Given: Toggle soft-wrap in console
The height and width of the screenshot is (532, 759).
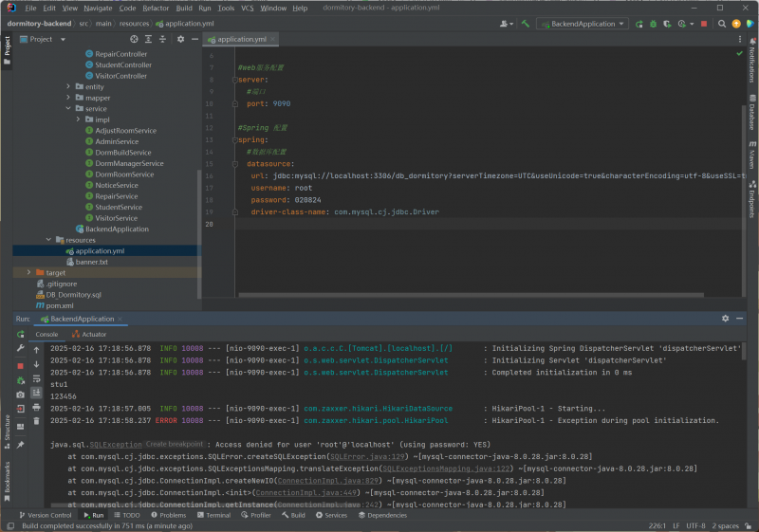Looking at the screenshot, I should click(36, 378).
